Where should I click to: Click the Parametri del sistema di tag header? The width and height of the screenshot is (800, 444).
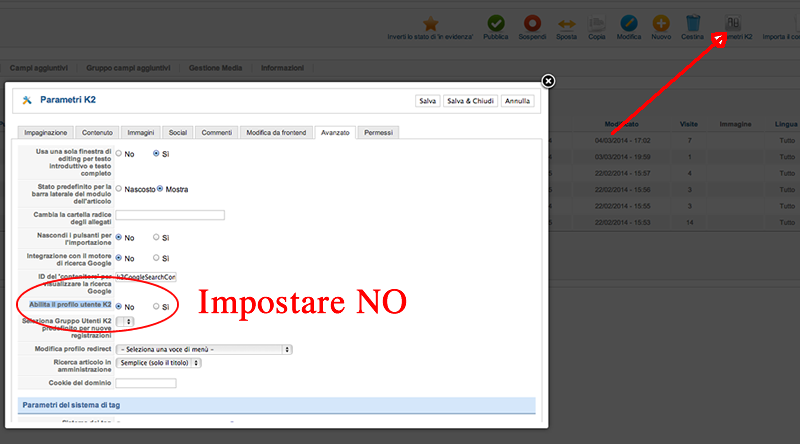277,405
